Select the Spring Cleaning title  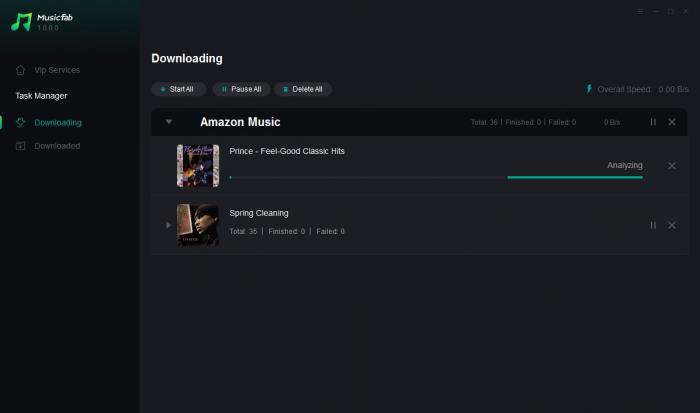pyautogui.click(x=259, y=213)
